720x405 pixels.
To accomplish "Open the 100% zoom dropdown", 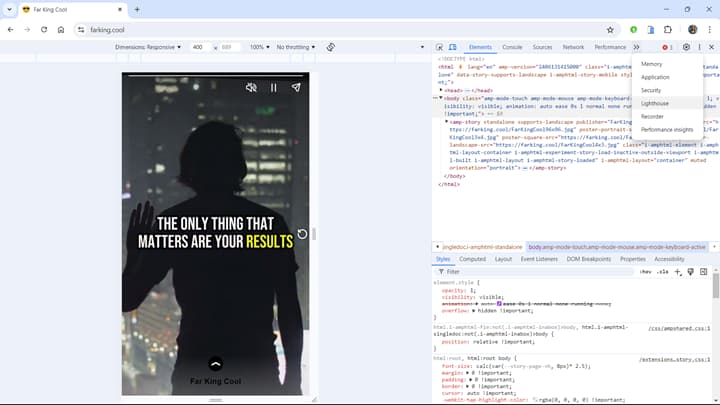I will 260,47.
